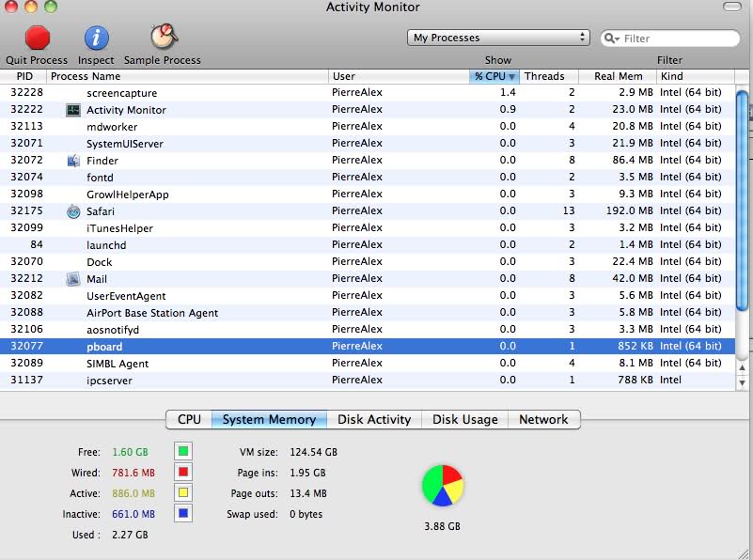Click the yellow Active memory color swatch

(183, 492)
